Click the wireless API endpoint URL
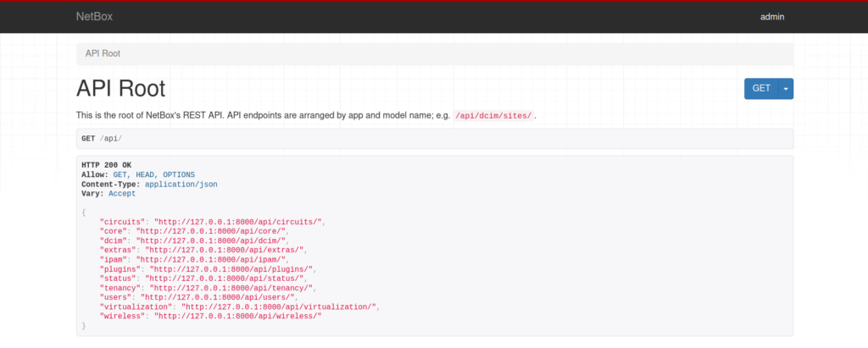The height and width of the screenshot is (348, 868). click(237, 316)
